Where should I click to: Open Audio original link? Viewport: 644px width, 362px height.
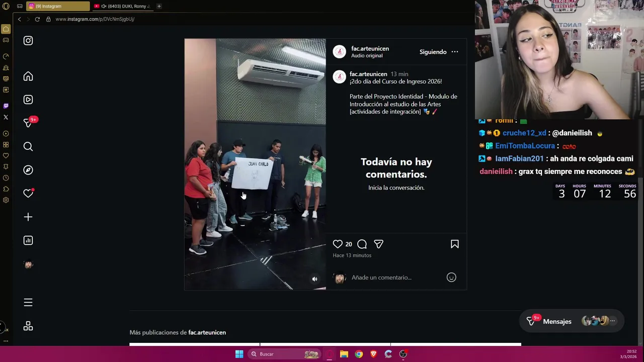367,55
